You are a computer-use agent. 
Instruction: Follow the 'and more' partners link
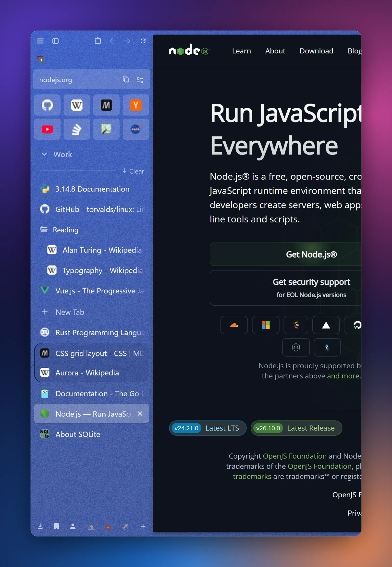coord(343,376)
